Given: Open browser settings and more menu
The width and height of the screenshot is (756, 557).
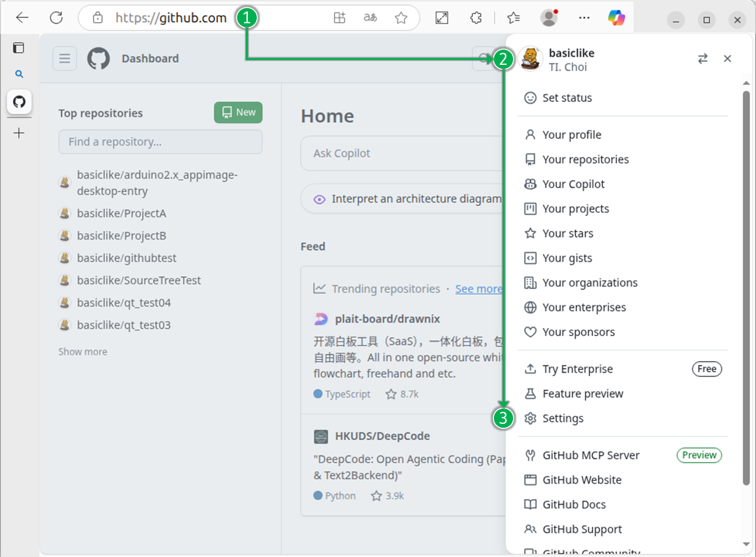Looking at the screenshot, I should tap(584, 18).
